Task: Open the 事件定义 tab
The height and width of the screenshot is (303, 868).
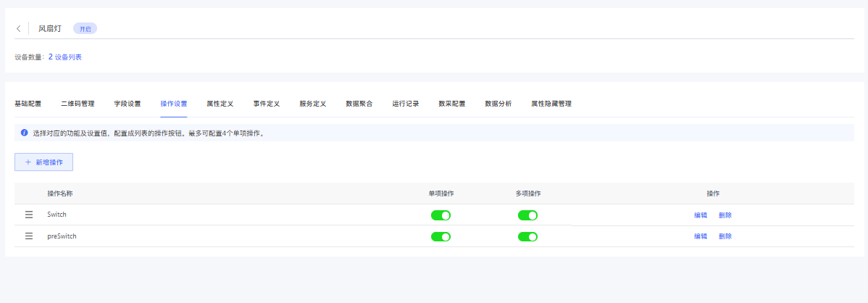Action: click(266, 104)
